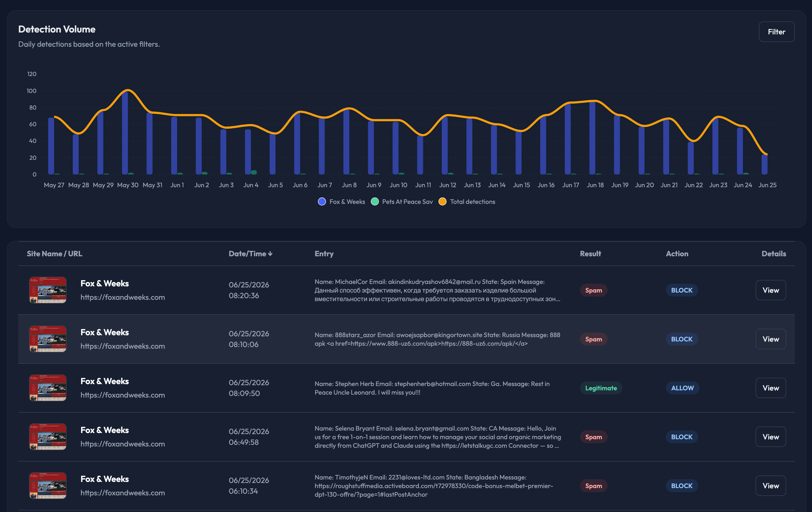Viewport: 812px width, 512px height.
Task: Click BLOCK action badge in the 888starz_azor row
Action: pyautogui.click(x=682, y=339)
